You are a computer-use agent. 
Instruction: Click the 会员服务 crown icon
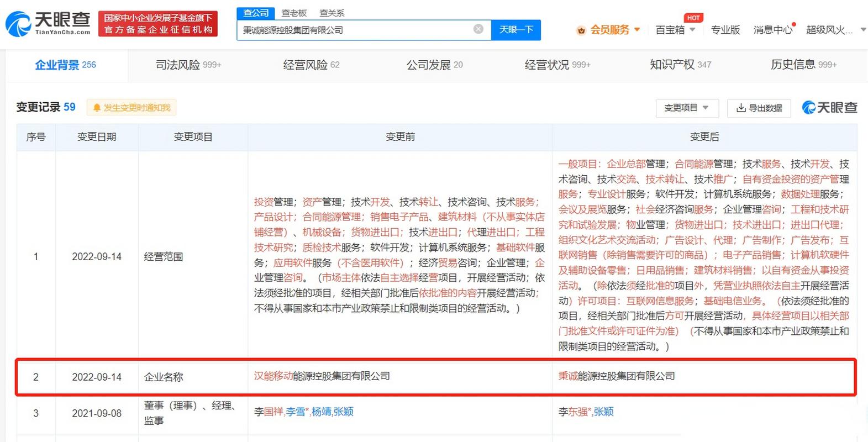coord(581,30)
